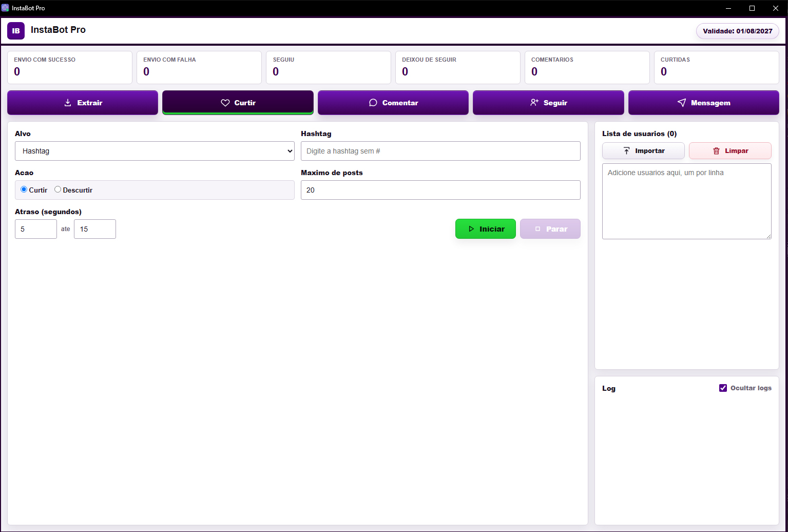Viewport: 788px width, 532px height.
Task: Open the Alvo dropdown showing Hashtag
Action: 155,151
